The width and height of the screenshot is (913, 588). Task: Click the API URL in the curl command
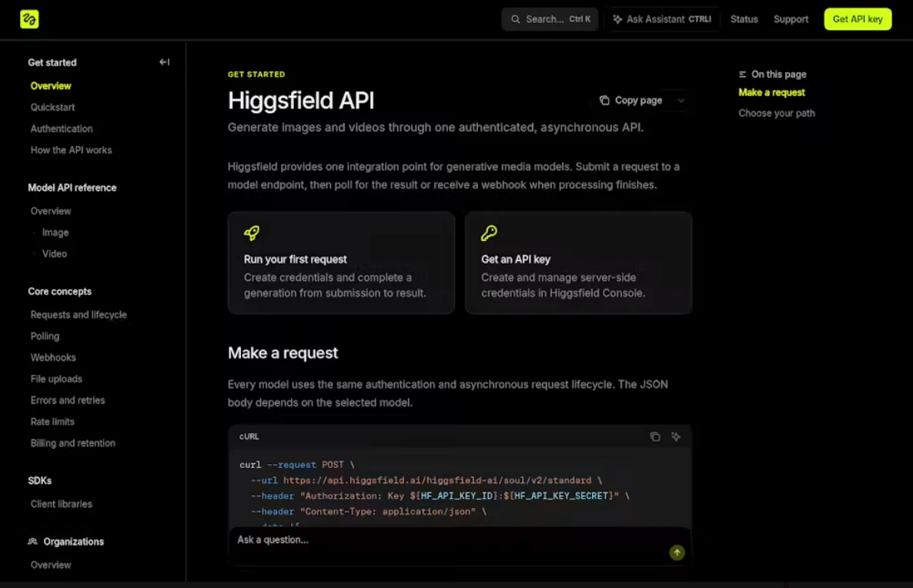pyautogui.click(x=437, y=480)
